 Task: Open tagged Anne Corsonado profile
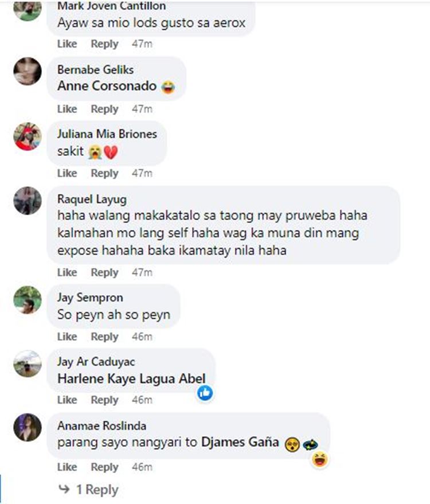point(107,86)
